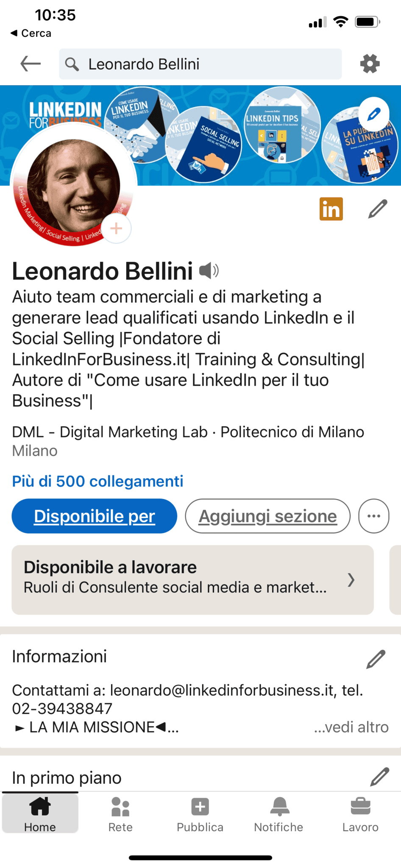Tap the search field showing Leonardo Bellini

tap(200, 64)
